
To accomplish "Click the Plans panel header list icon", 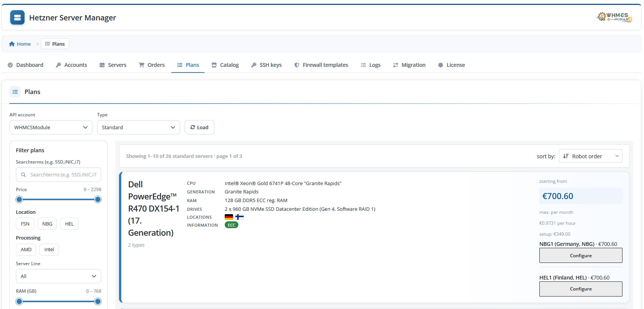I will (x=15, y=92).
